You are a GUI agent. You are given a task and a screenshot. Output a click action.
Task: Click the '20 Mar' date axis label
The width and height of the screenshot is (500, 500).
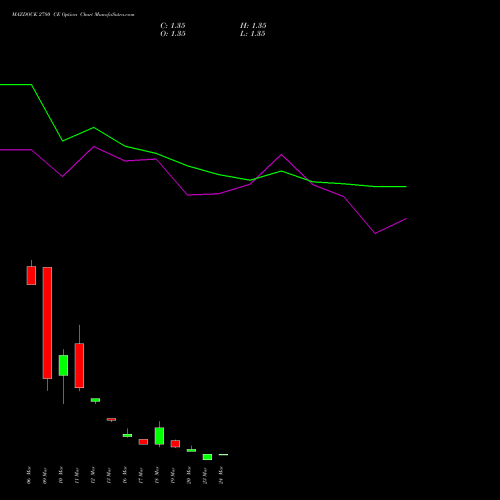pyautogui.click(x=189, y=475)
